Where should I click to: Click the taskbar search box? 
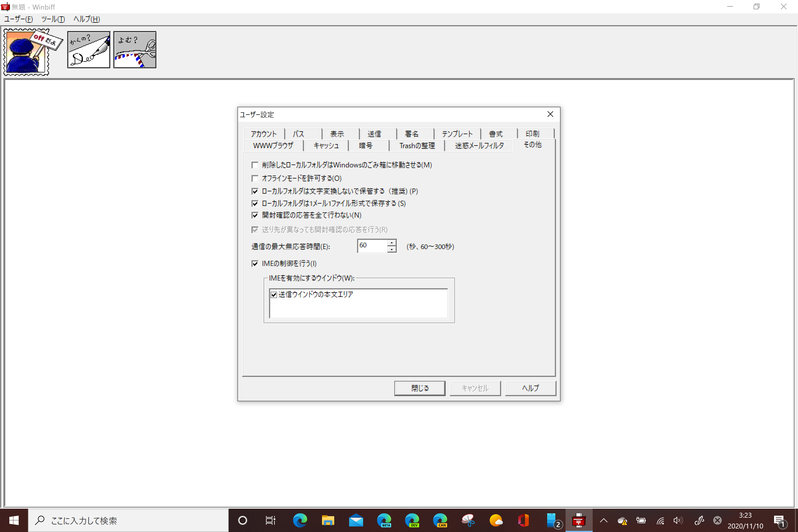(128, 520)
